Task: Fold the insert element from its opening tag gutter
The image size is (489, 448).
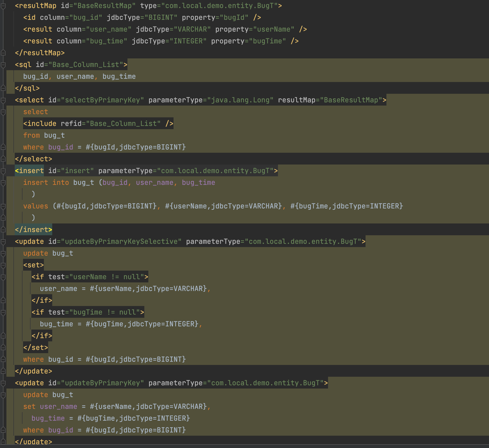Action: click(3, 171)
